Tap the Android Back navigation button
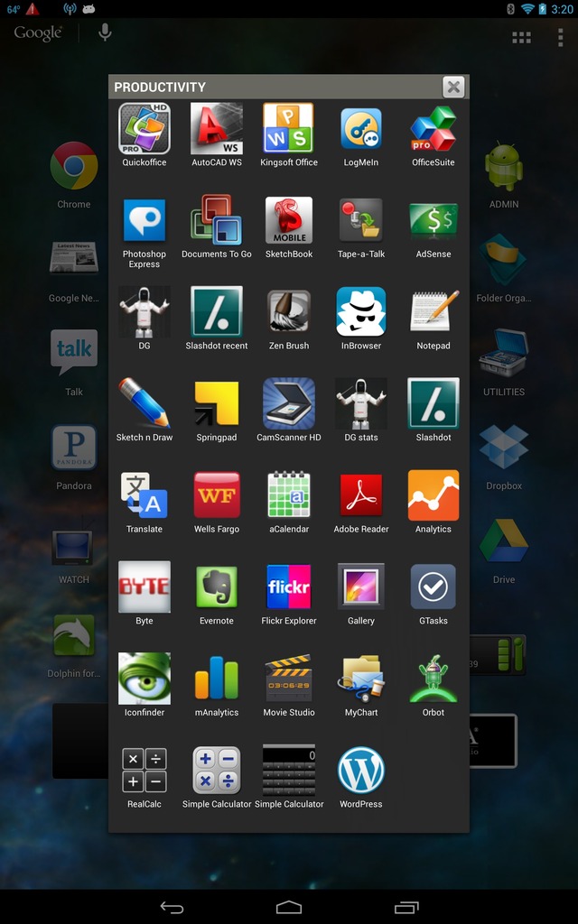This screenshot has height=924, width=578. 172,908
